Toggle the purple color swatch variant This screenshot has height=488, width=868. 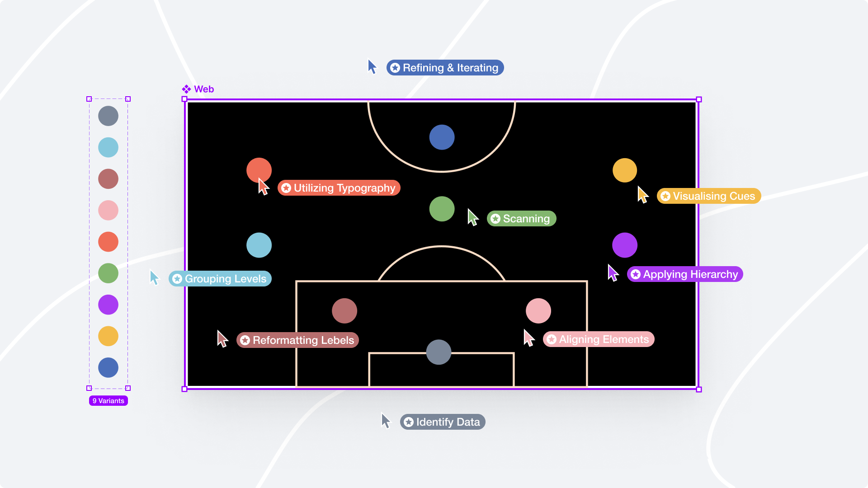pyautogui.click(x=108, y=305)
